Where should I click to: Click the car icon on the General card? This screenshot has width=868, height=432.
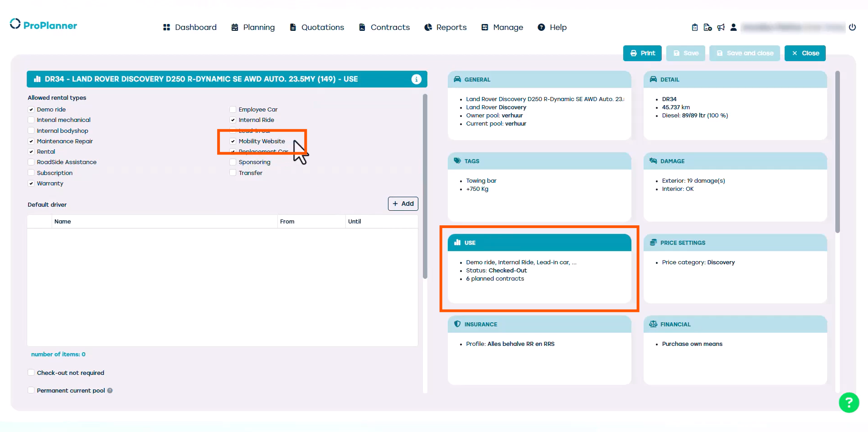point(457,79)
